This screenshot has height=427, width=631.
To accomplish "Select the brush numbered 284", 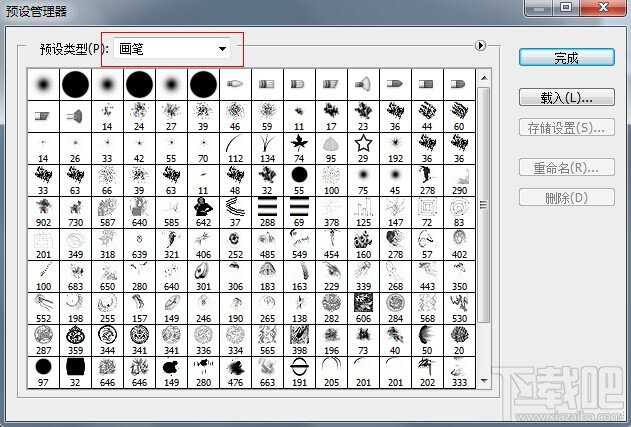I will click(x=396, y=308).
